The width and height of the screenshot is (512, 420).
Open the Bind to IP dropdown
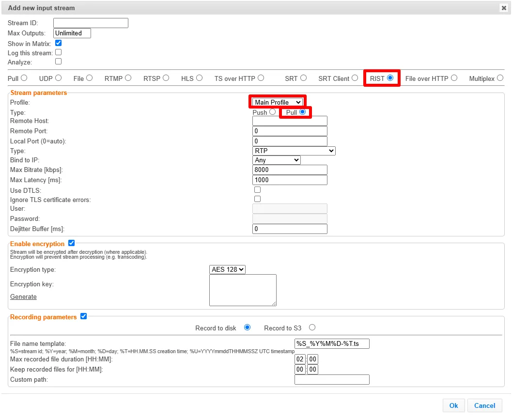[276, 160]
